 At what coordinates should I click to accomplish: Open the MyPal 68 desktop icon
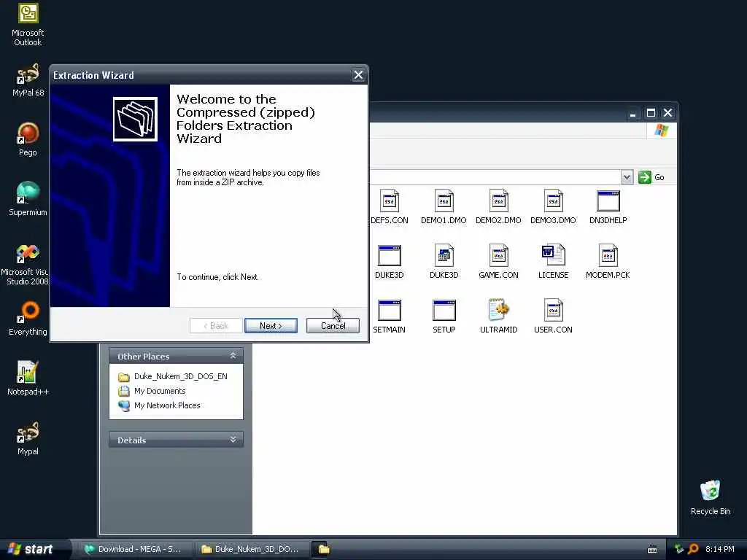point(28,80)
